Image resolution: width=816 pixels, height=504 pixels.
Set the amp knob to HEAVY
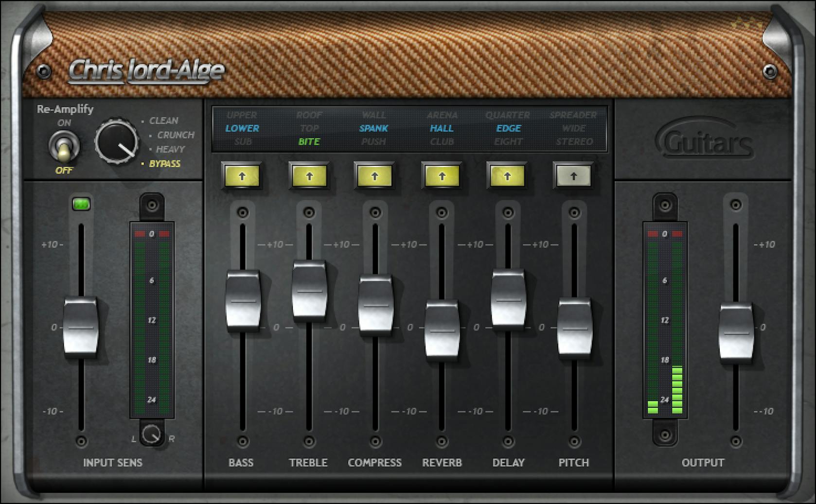coord(172,150)
